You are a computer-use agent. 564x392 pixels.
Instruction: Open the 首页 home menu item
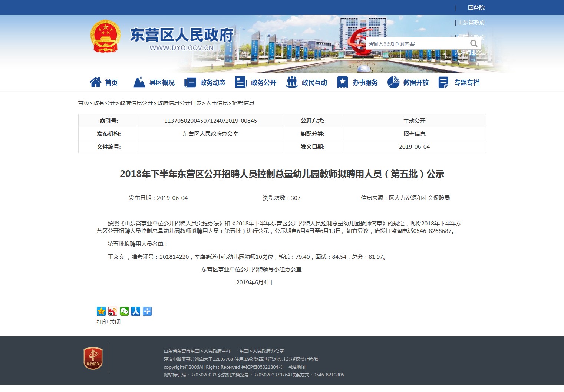(x=104, y=82)
